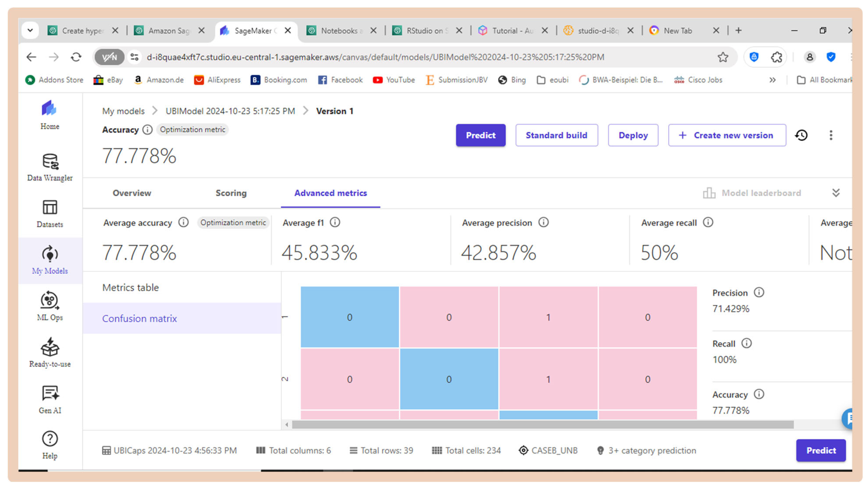Click info icon beside Recall metric
The image size is (868, 491).
746,343
